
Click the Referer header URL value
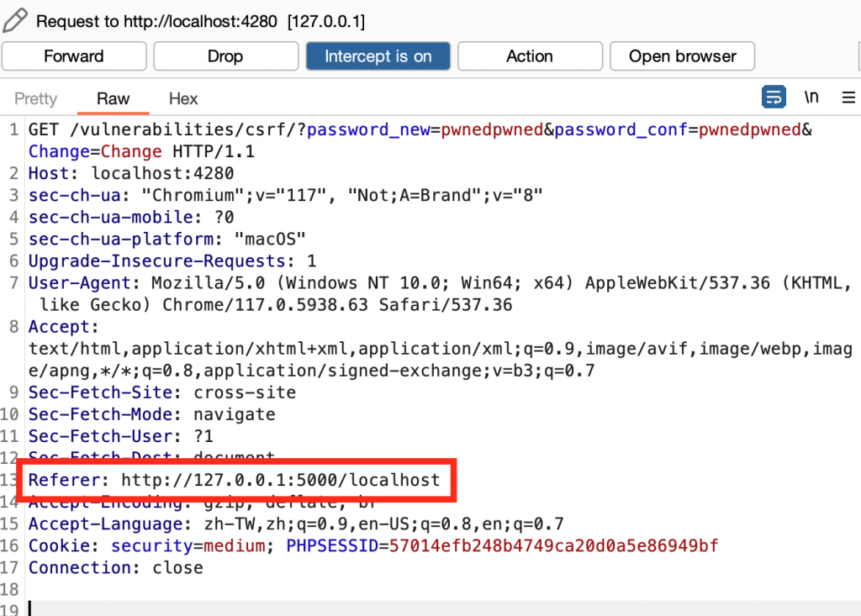[x=281, y=481]
